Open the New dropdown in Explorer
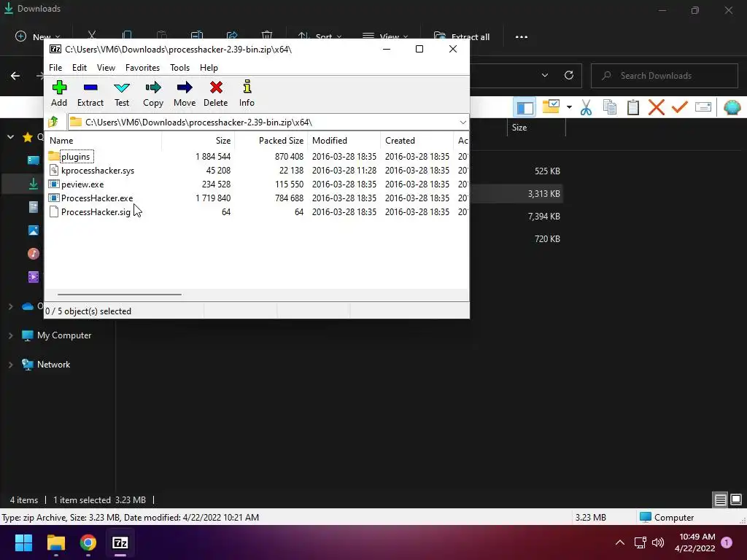The image size is (747, 560). pyautogui.click(x=38, y=36)
